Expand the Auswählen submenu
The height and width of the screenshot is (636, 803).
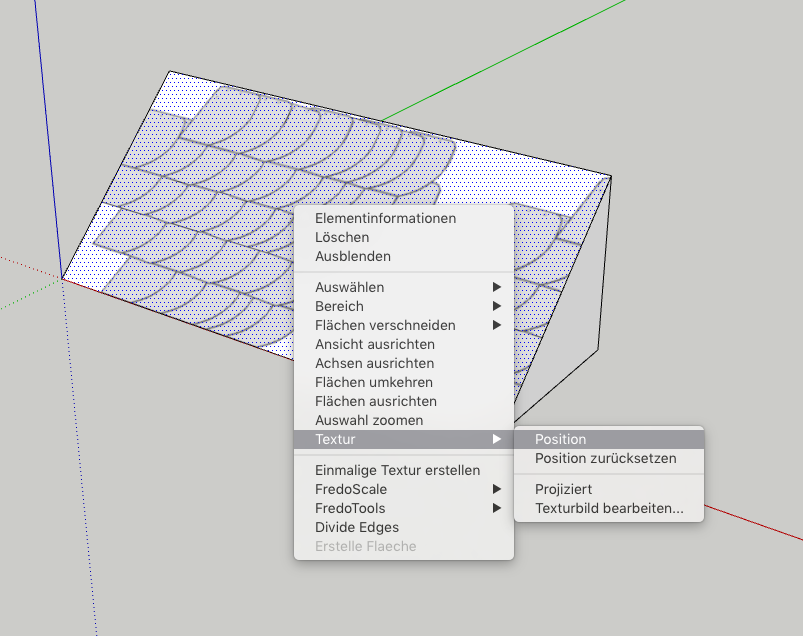click(349, 287)
